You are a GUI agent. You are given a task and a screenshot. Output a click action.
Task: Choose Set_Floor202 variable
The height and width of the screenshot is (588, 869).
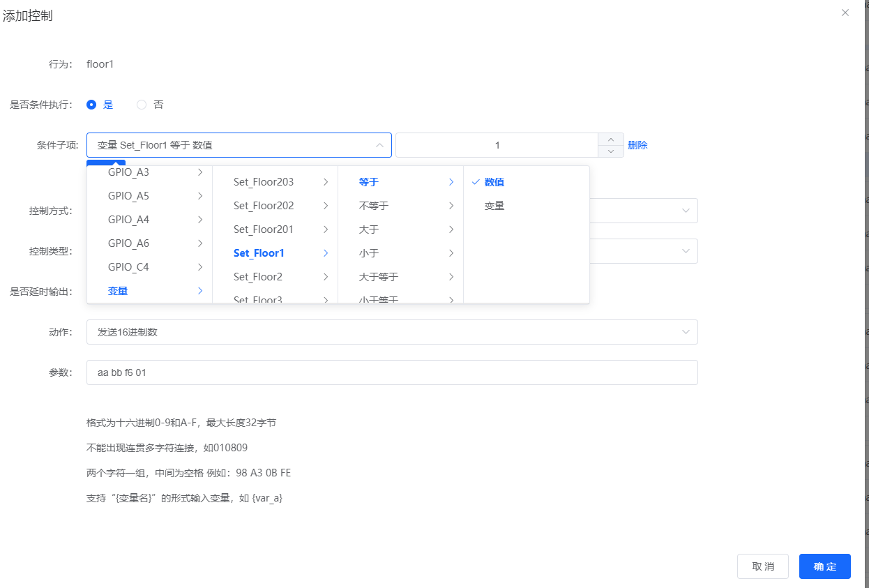[264, 205]
